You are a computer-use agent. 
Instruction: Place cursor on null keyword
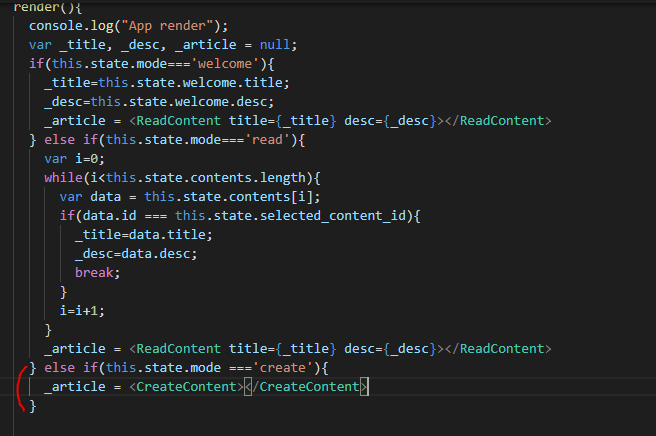pyautogui.click(x=274, y=45)
